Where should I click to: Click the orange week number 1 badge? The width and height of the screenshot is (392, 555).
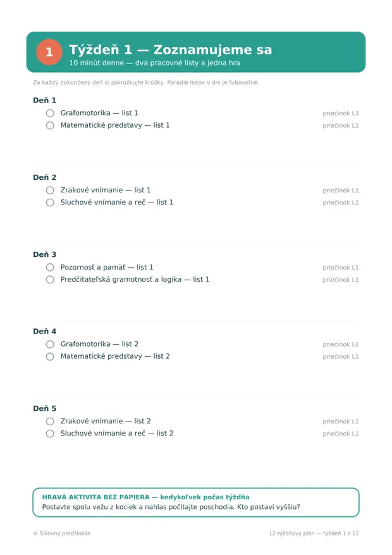point(49,52)
